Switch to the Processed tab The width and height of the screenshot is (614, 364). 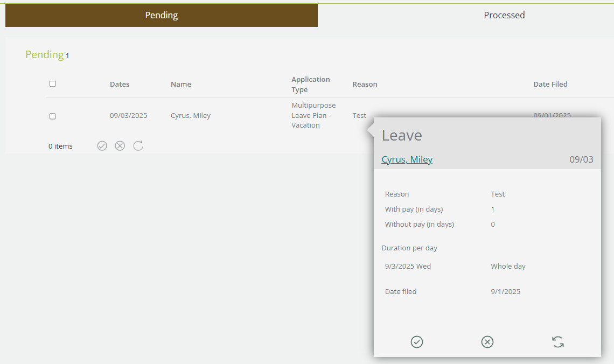(x=504, y=15)
